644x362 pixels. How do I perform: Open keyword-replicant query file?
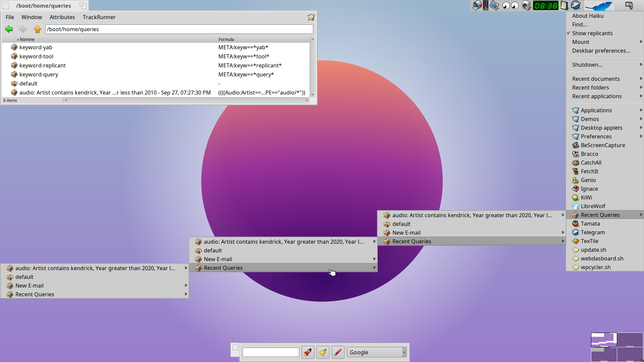tap(42, 65)
